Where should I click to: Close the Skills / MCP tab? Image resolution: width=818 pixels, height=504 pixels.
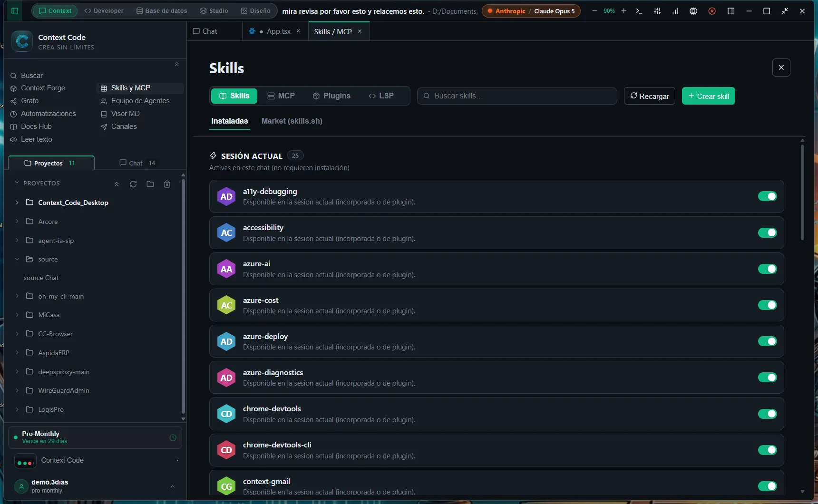[x=360, y=31]
